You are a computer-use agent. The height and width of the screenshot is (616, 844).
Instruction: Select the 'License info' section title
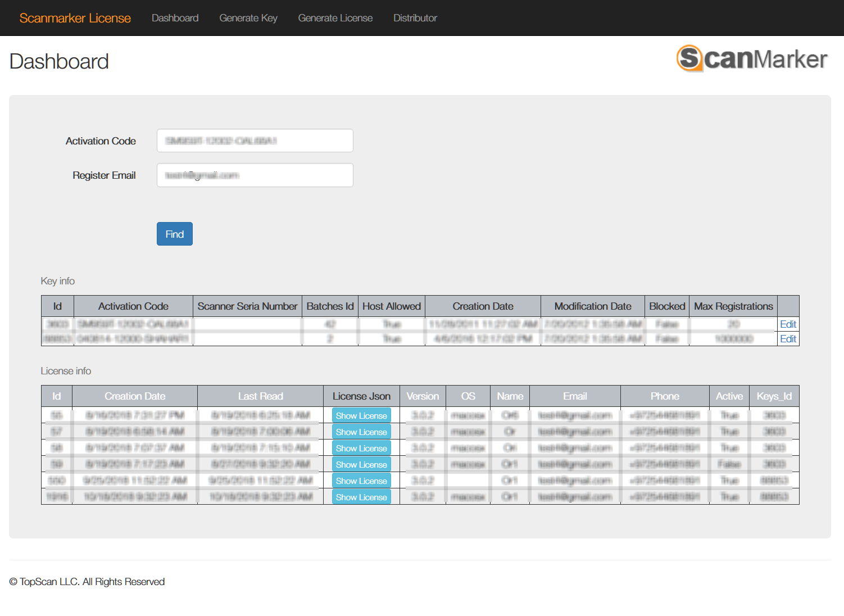tap(66, 371)
